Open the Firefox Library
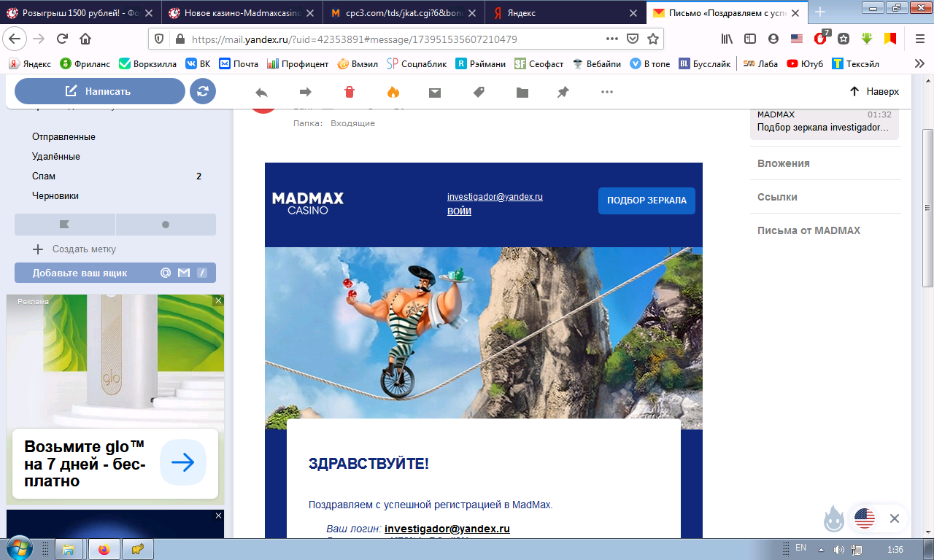Image resolution: width=934 pixels, height=560 pixels. [727, 39]
